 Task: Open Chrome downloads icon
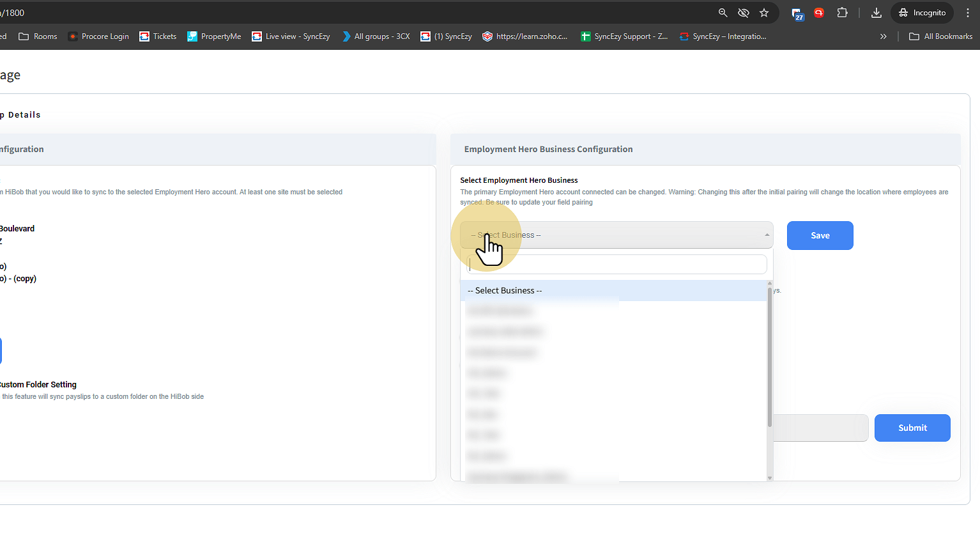tap(877, 13)
